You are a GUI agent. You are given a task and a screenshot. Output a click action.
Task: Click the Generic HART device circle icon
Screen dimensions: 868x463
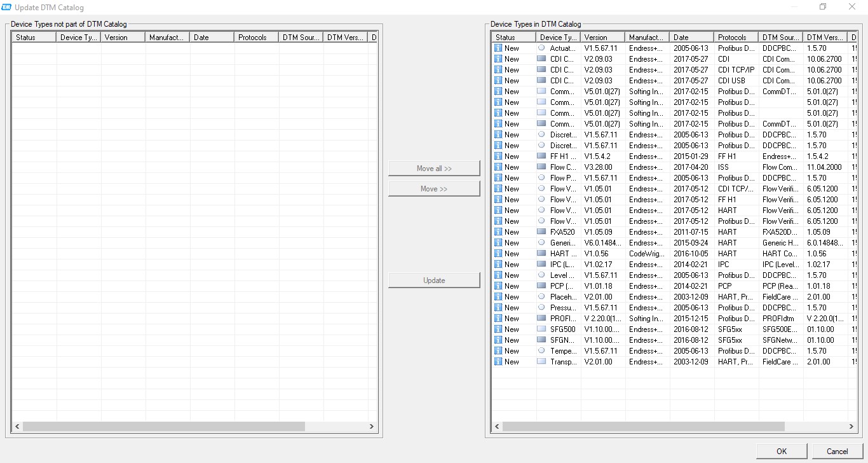541,242
